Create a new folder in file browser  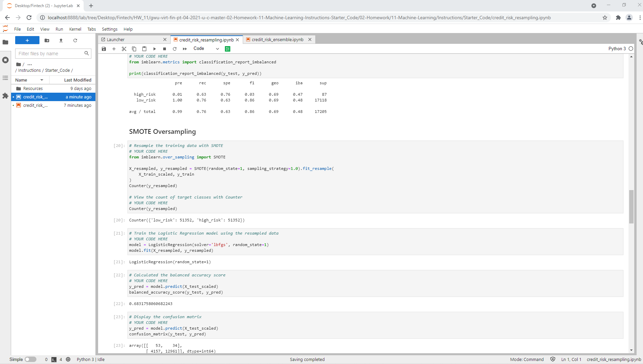pyautogui.click(x=47, y=40)
